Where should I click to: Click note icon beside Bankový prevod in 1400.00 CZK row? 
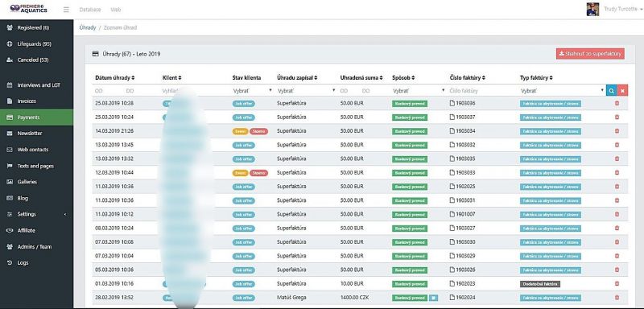[x=433, y=298]
